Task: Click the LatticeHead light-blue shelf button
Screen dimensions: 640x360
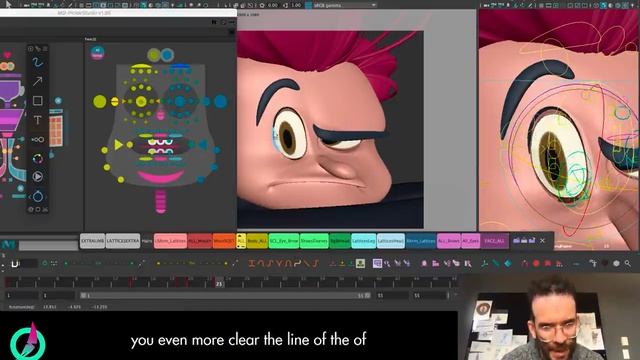Action: [x=391, y=241]
